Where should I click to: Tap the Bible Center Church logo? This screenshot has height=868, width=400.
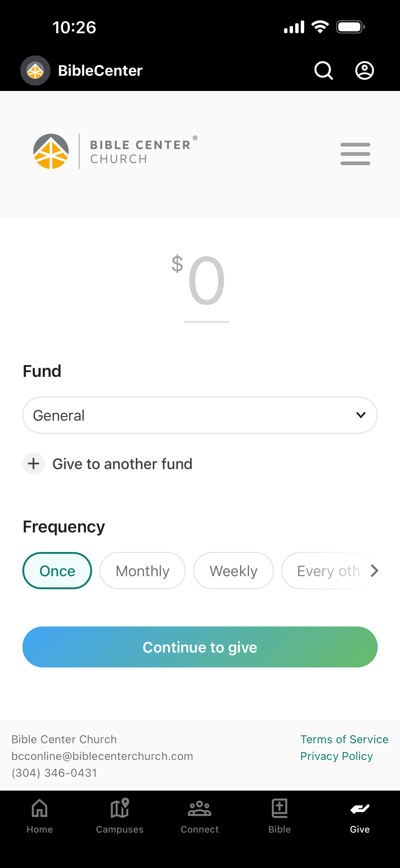tap(115, 151)
